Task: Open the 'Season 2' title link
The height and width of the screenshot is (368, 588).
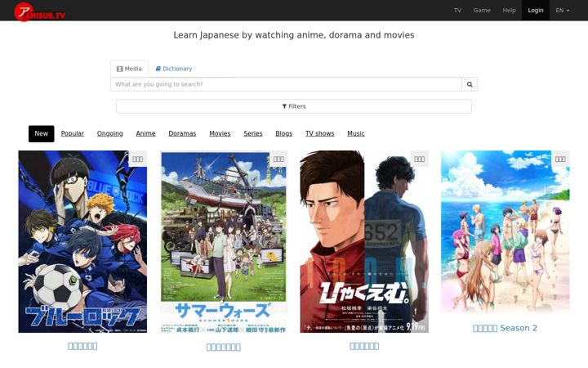Action: (506, 328)
